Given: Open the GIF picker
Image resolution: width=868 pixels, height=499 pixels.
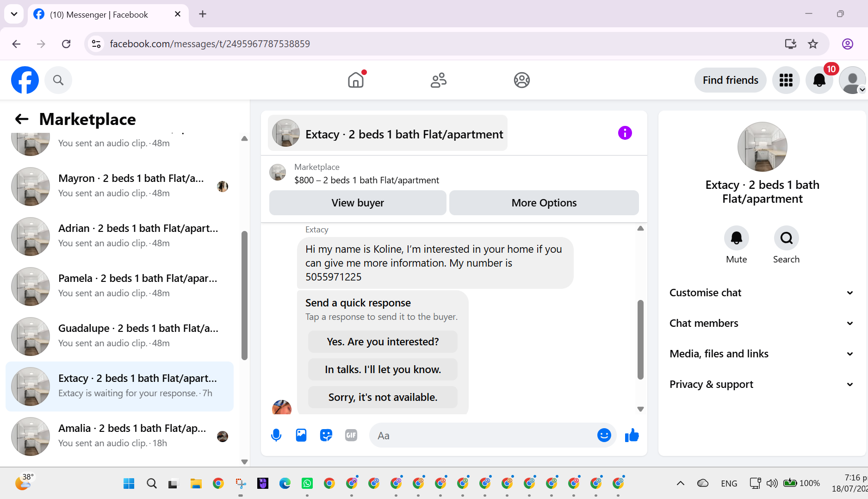Looking at the screenshot, I should click(x=351, y=436).
